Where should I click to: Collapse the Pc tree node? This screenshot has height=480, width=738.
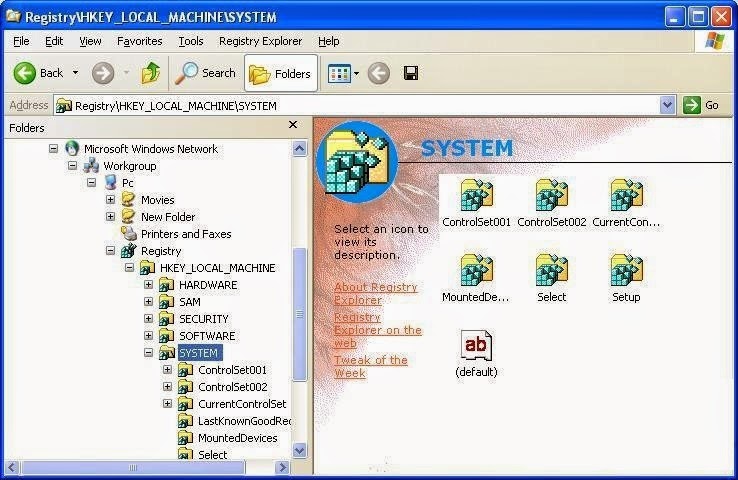point(91,183)
